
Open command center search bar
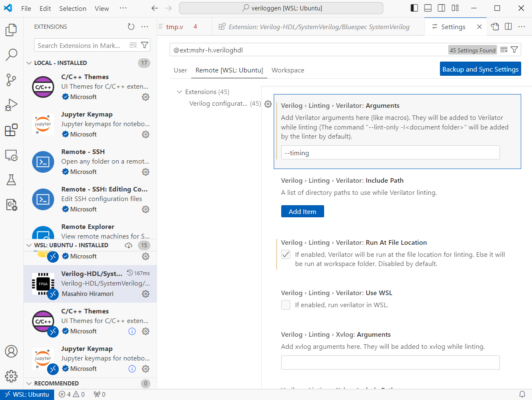click(281, 8)
